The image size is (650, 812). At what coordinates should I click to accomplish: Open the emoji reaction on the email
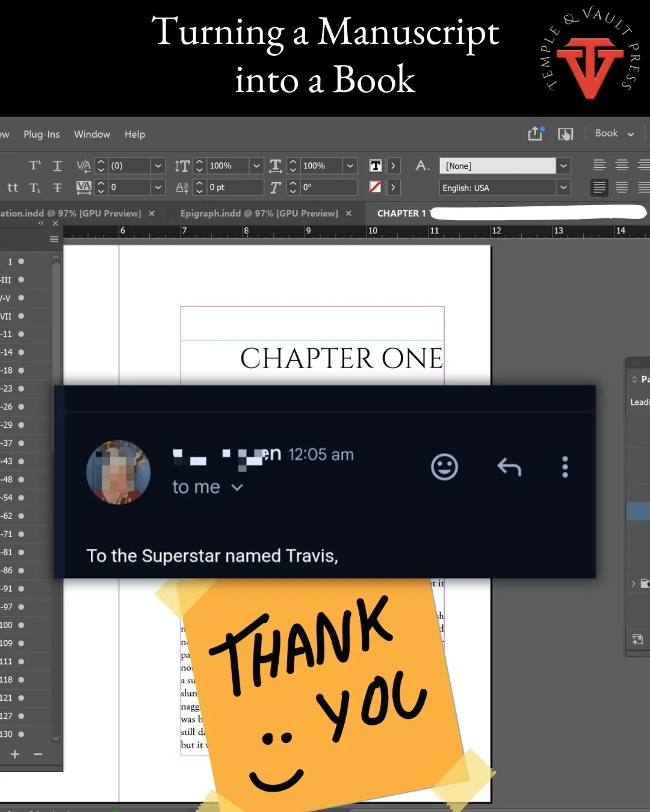pyautogui.click(x=445, y=467)
